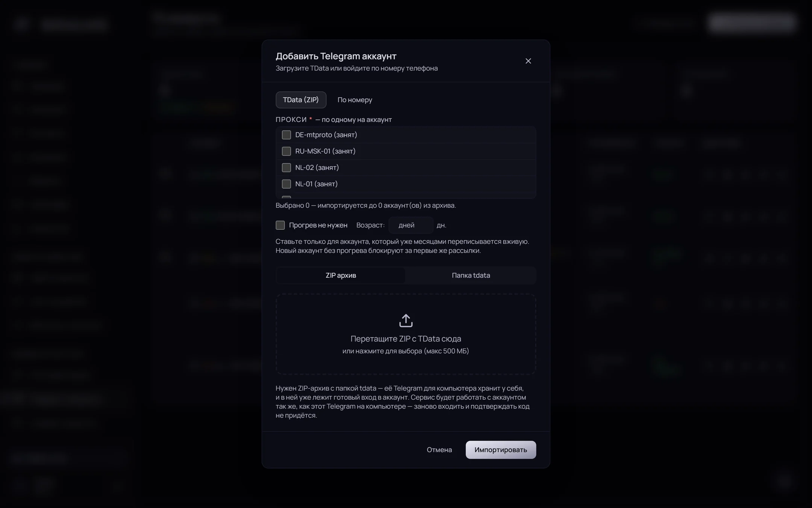
Task: Click the Выбрано 0 status line
Action: coord(366,205)
